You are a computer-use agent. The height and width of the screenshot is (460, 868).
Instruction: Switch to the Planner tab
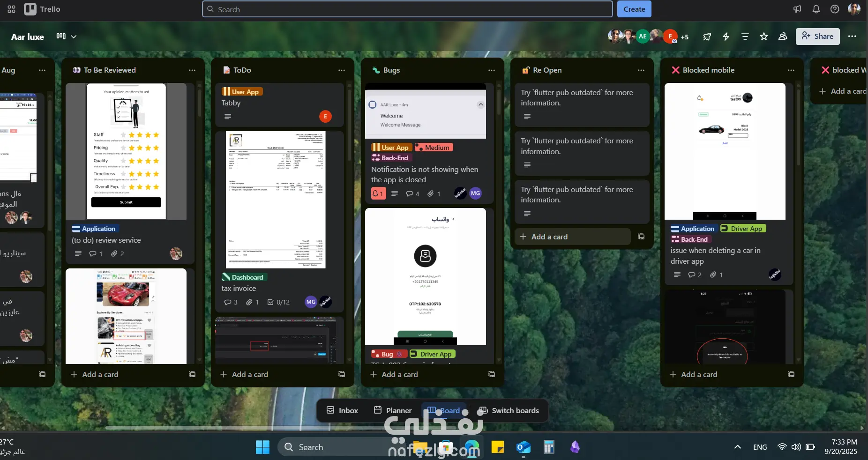click(393, 410)
